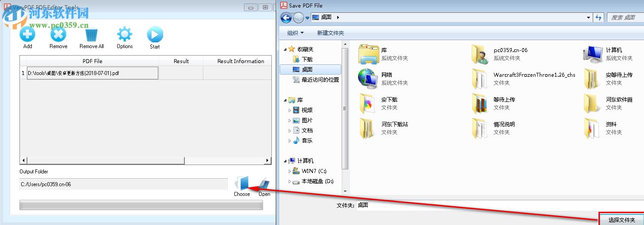Click the Choose output folder icon
644x225 pixels.
(242, 183)
